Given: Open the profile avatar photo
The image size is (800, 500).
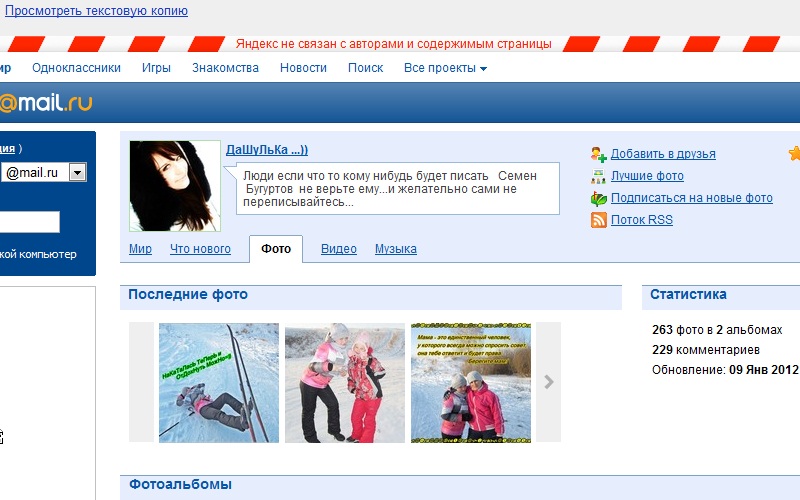Looking at the screenshot, I should pos(175,186).
